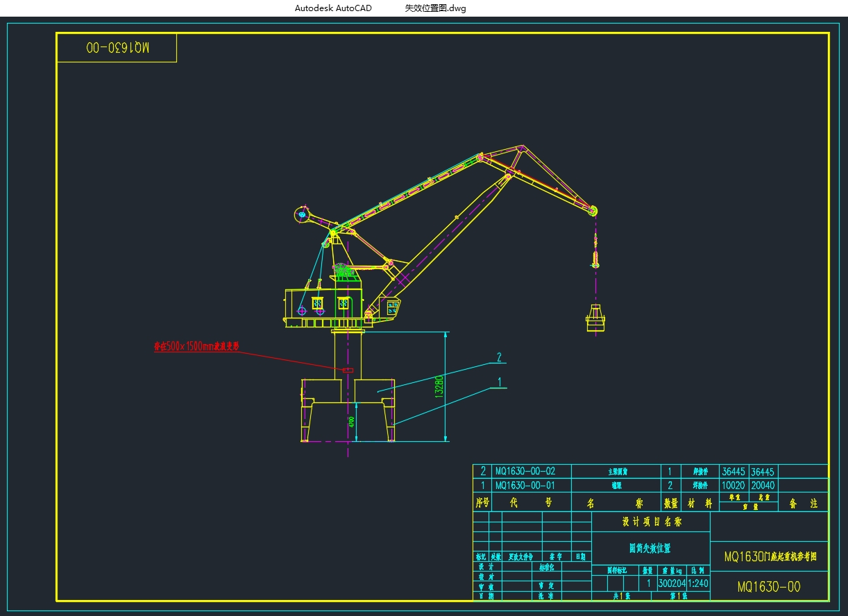The image size is (848, 616).
Task: Select the drawing title 圆筒失效位置
Action: pyautogui.click(x=650, y=548)
